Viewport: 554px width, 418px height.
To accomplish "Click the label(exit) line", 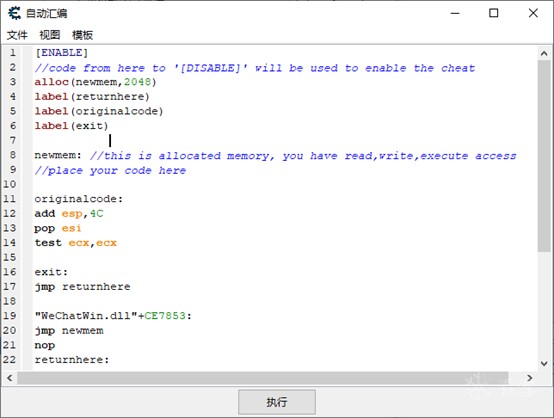I will click(71, 126).
